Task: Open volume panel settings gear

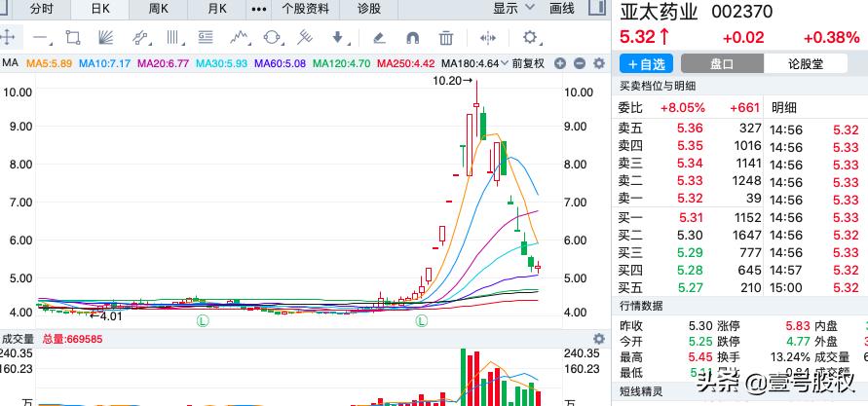Action: point(598,339)
